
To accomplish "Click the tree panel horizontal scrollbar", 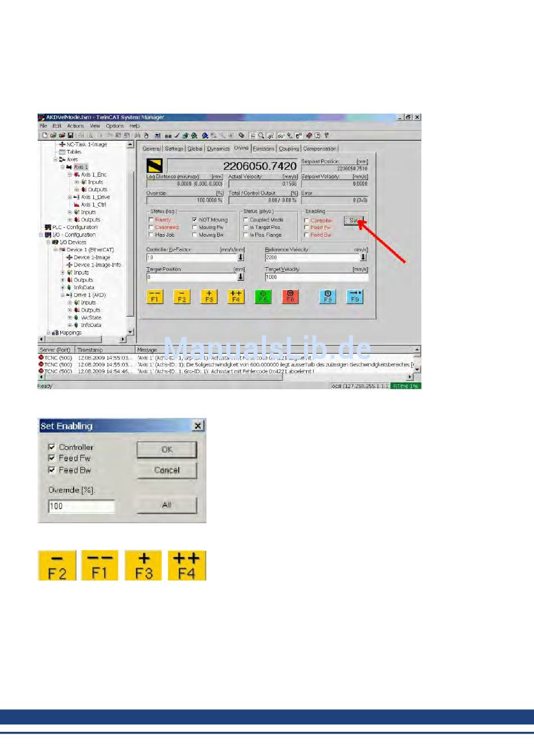I will (83, 340).
